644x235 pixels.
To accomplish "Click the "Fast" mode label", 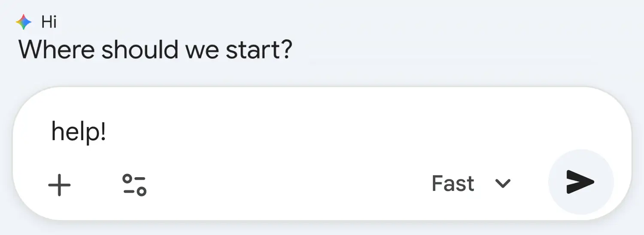I will tap(453, 184).
